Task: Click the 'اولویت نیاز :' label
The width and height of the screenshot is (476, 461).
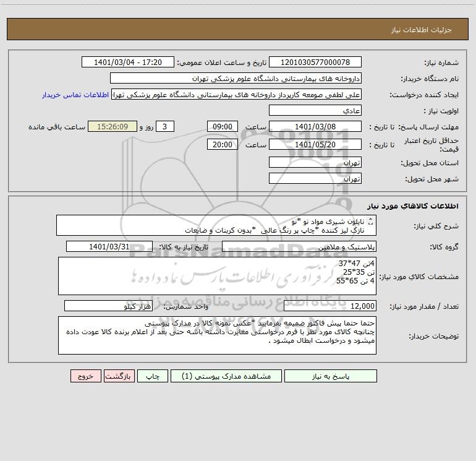Action: (x=441, y=111)
